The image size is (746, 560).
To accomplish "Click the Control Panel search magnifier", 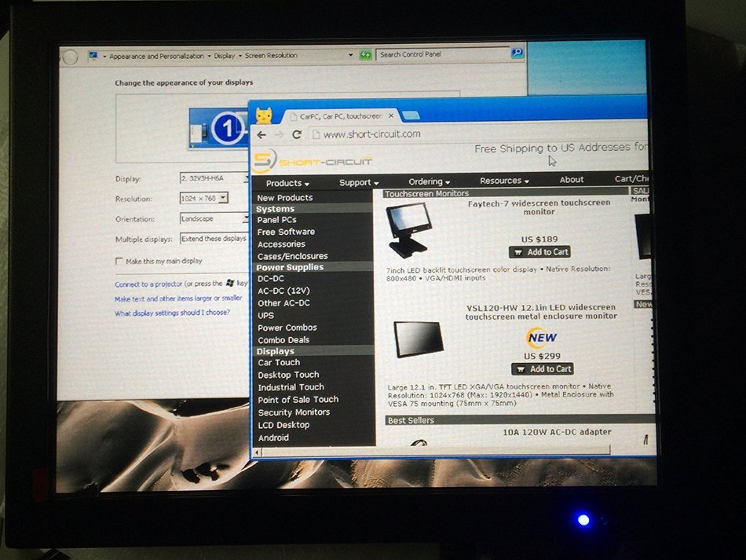I will 517,53.
